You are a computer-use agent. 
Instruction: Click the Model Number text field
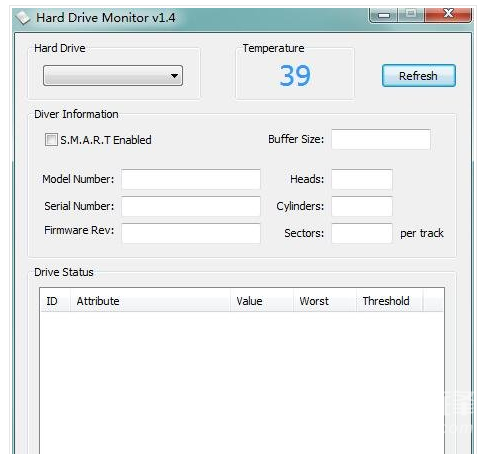tap(191, 179)
